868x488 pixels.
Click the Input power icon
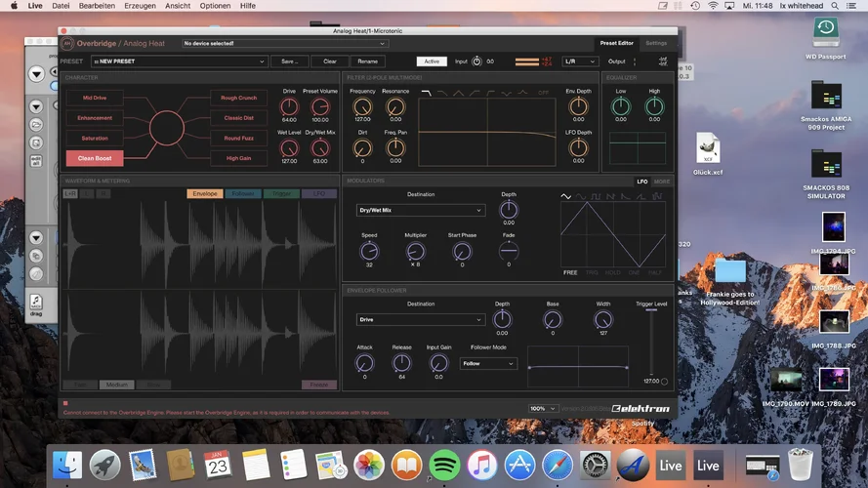coord(476,61)
